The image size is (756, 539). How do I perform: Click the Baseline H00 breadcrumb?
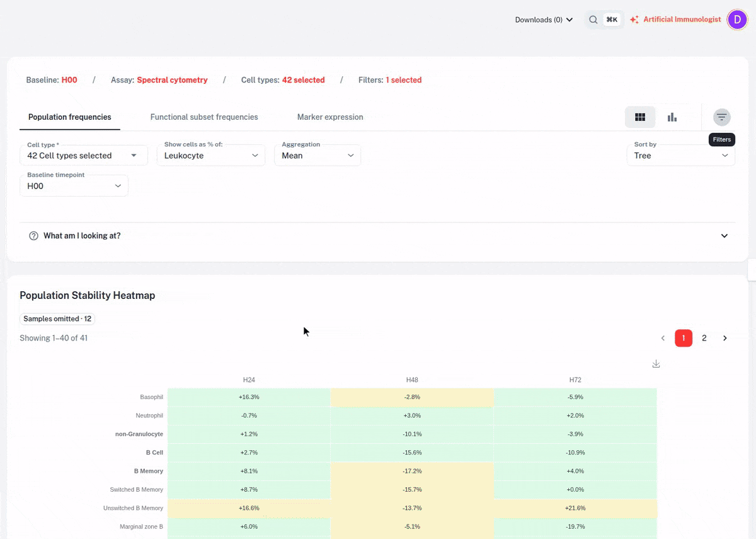(52, 80)
